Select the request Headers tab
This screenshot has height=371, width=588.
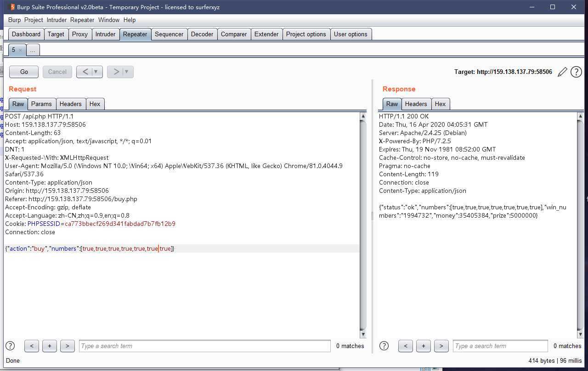coord(70,104)
